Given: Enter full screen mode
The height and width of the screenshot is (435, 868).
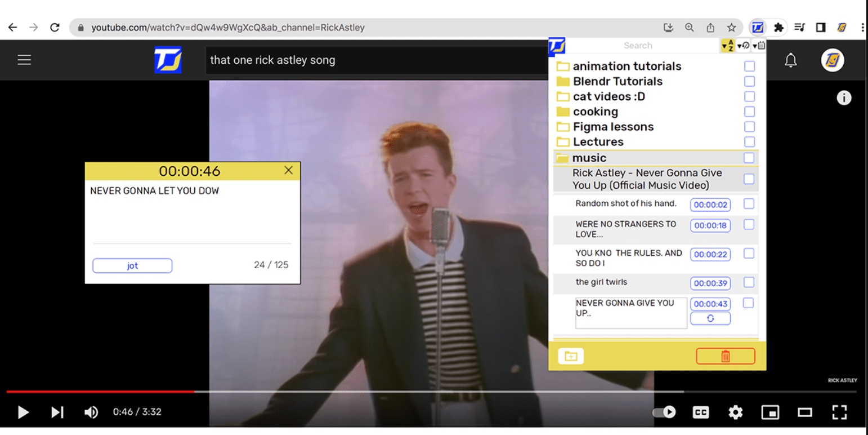Looking at the screenshot, I should tap(839, 412).
